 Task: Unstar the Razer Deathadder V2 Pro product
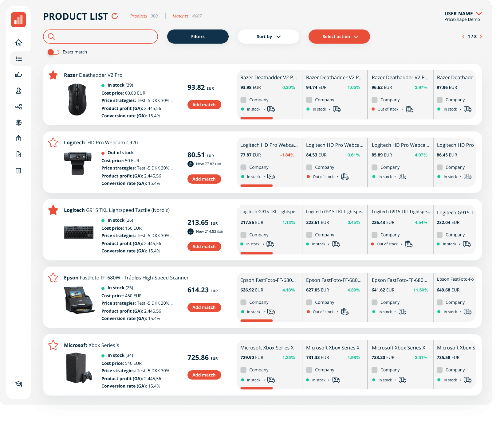pos(53,75)
